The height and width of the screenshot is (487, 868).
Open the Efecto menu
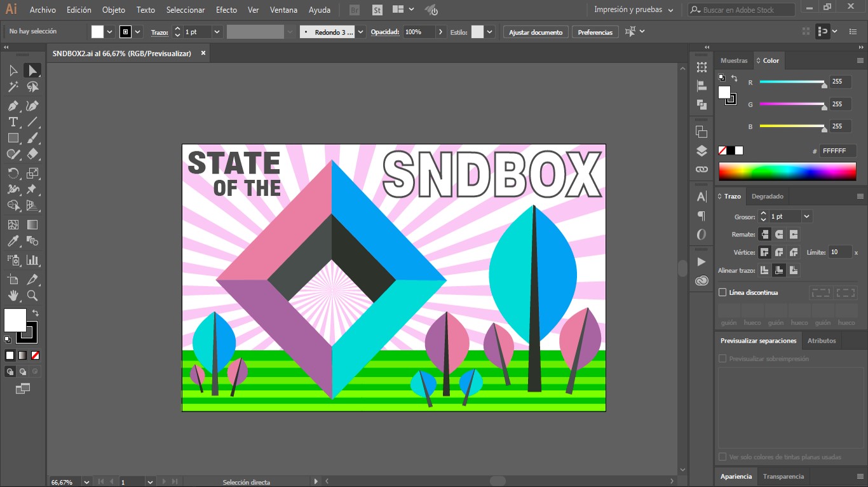tap(226, 10)
